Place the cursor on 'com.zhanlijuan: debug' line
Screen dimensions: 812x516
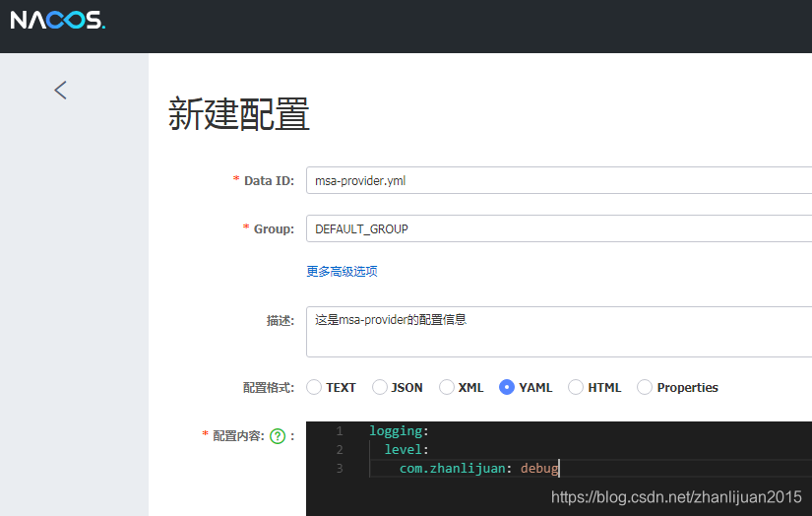pyautogui.click(x=479, y=469)
